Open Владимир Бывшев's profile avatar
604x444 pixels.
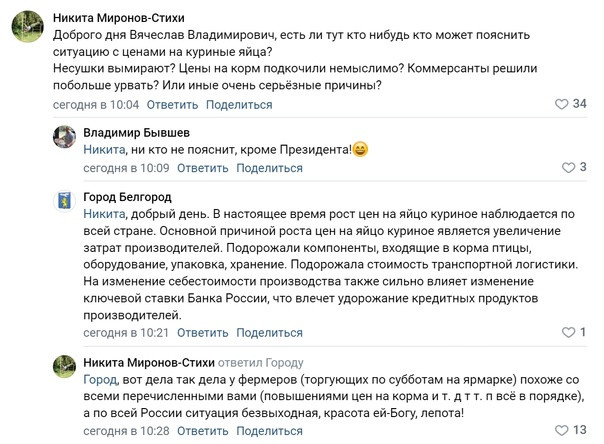pos(64,137)
